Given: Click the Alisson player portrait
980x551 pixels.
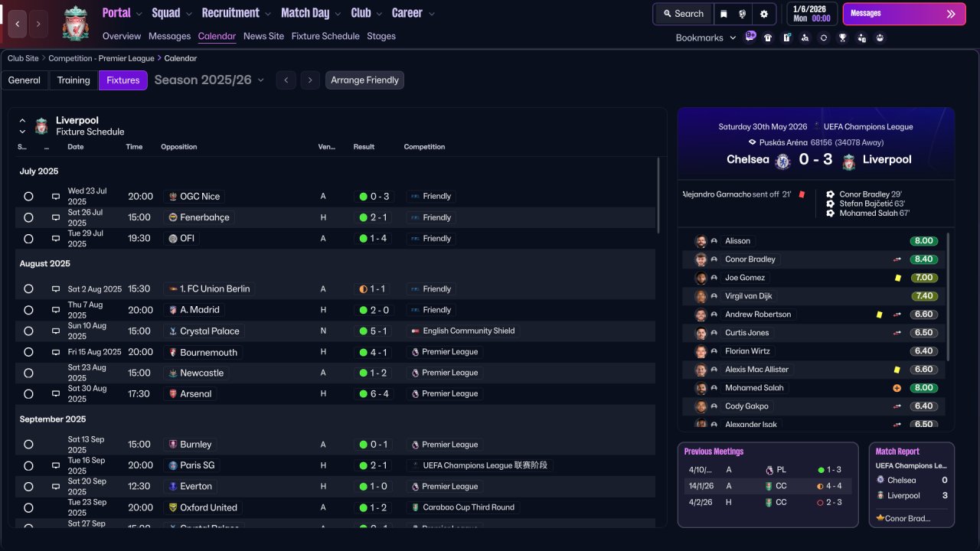Looking at the screenshot, I should pos(701,241).
